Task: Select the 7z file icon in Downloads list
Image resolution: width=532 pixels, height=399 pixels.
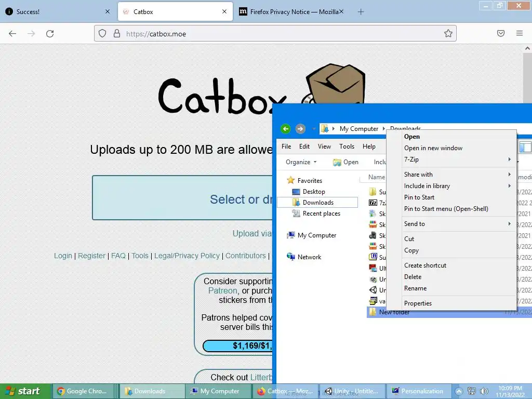Action: pos(373,203)
